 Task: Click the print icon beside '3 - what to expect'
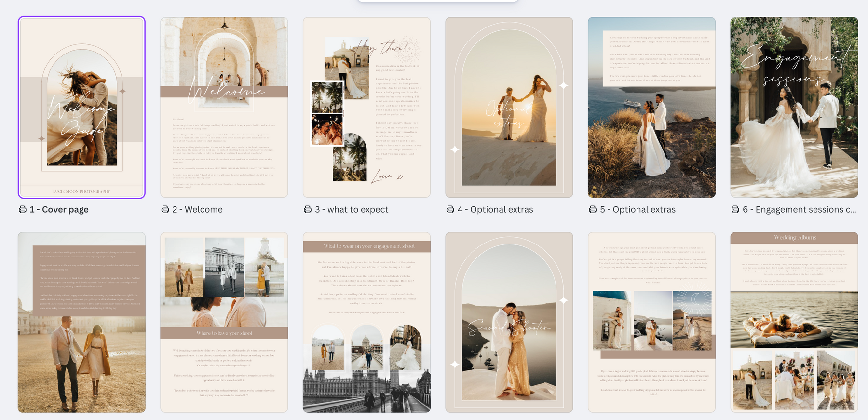pyautogui.click(x=308, y=210)
